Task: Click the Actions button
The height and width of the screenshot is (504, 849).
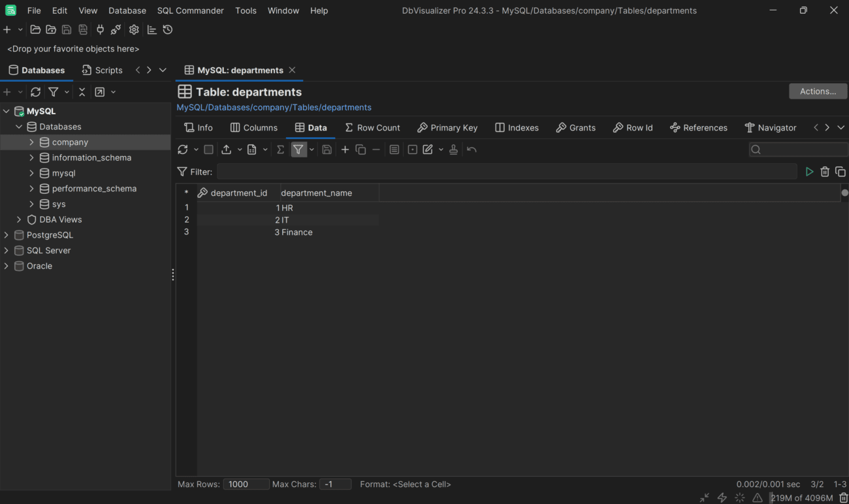Action: pyautogui.click(x=818, y=91)
